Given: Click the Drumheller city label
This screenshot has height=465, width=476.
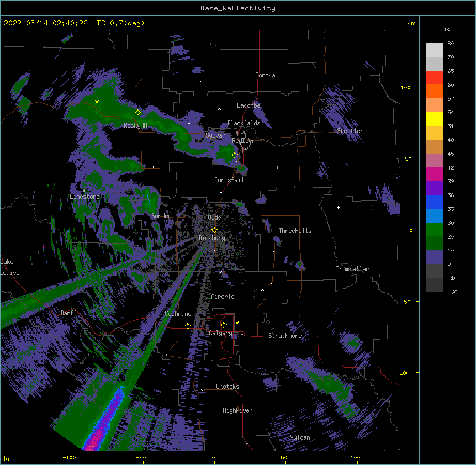Looking at the screenshot, I should 352,269.
